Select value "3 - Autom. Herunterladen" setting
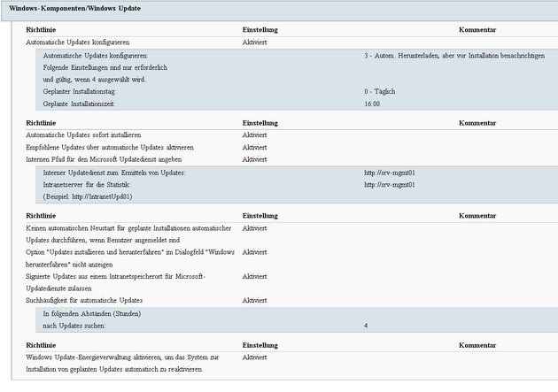The height and width of the screenshot is (392, 558). (454, 56)
